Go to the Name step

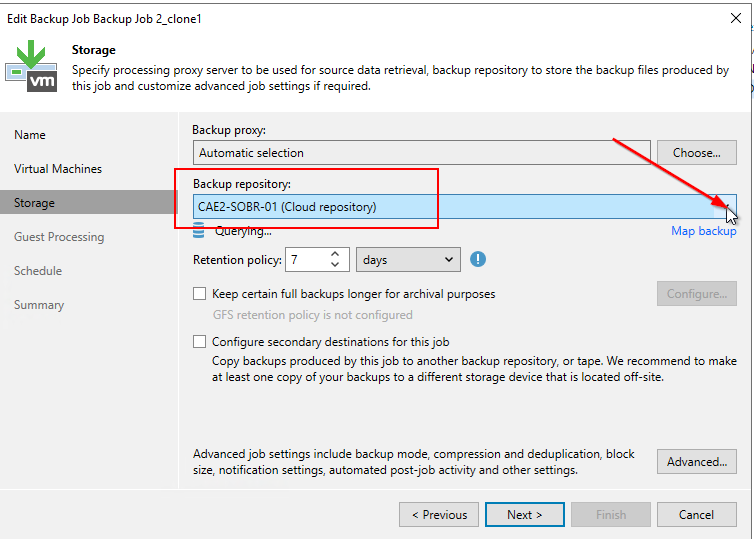30,135
